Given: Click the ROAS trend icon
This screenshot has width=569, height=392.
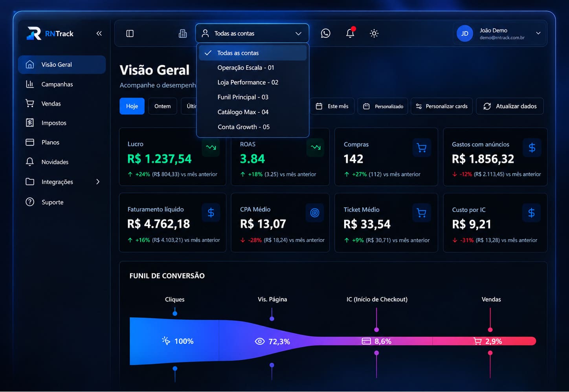Looking at the screenshot, I should pyautogui.click(x=316, y=147).
